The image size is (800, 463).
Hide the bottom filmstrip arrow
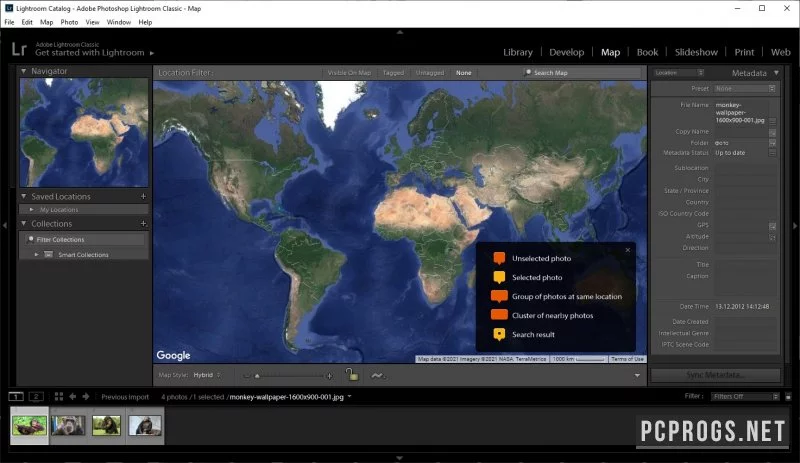(x=399, y=458)
